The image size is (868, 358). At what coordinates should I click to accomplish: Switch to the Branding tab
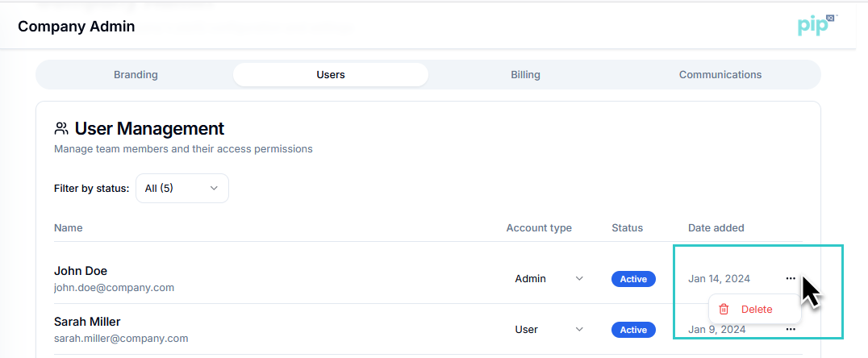(136, 75)
